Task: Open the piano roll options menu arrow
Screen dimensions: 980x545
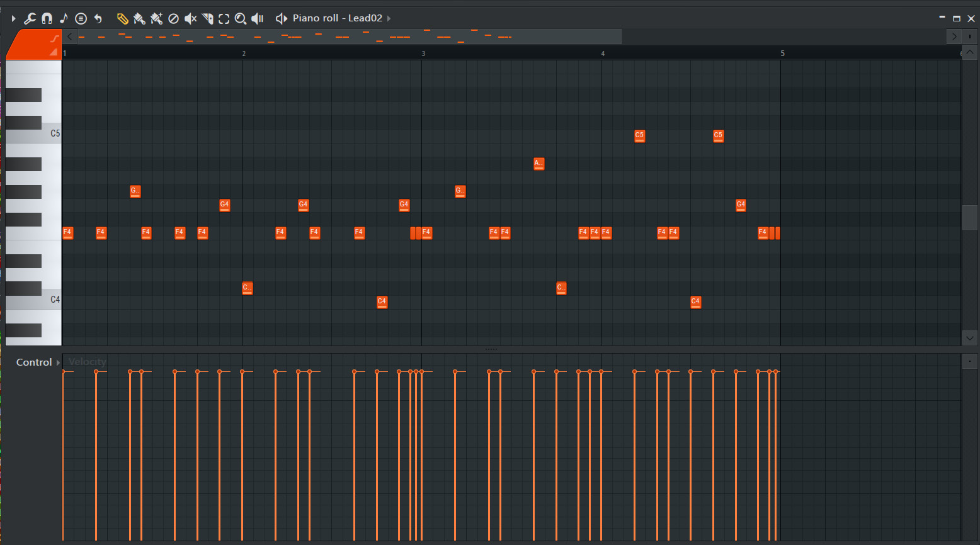Action: coord(13,19)
